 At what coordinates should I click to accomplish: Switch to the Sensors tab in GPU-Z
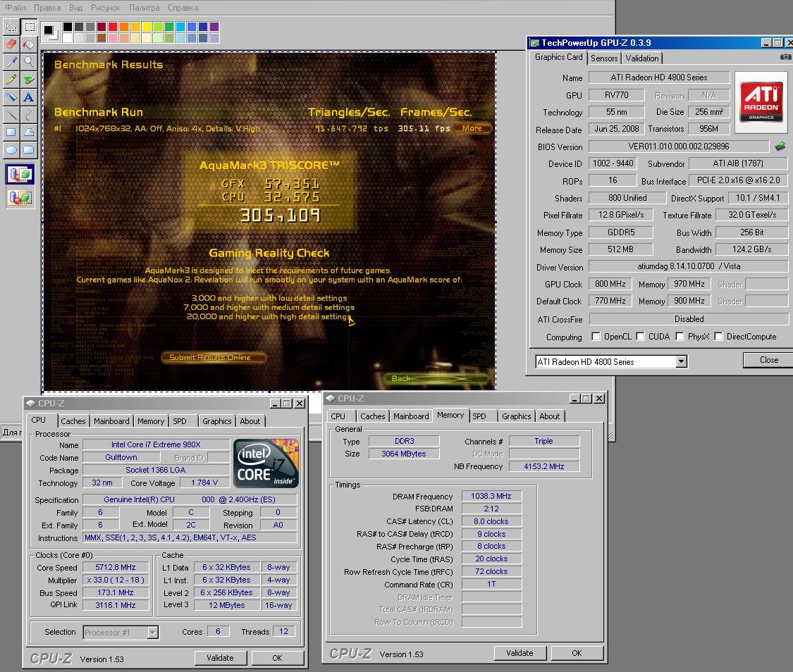(604, 58)
